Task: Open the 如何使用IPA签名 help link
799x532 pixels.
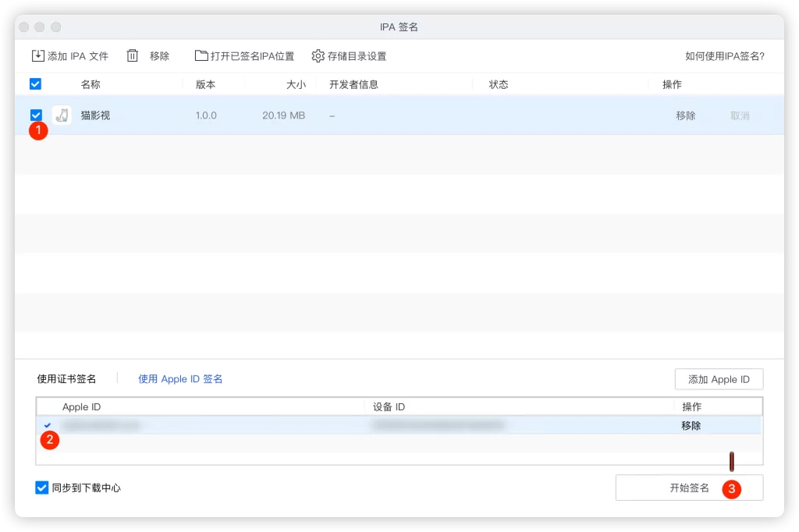Action: (x=726, y=55)
